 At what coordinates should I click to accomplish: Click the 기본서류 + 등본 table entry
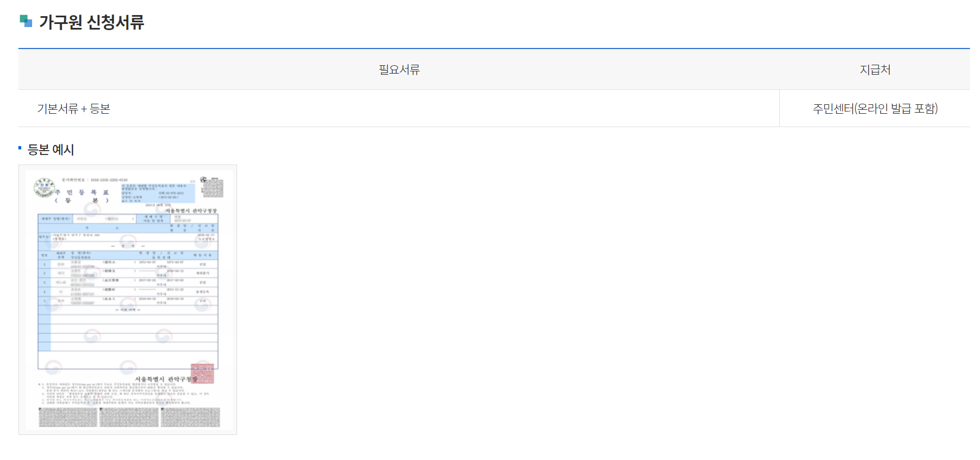point(74,109)
